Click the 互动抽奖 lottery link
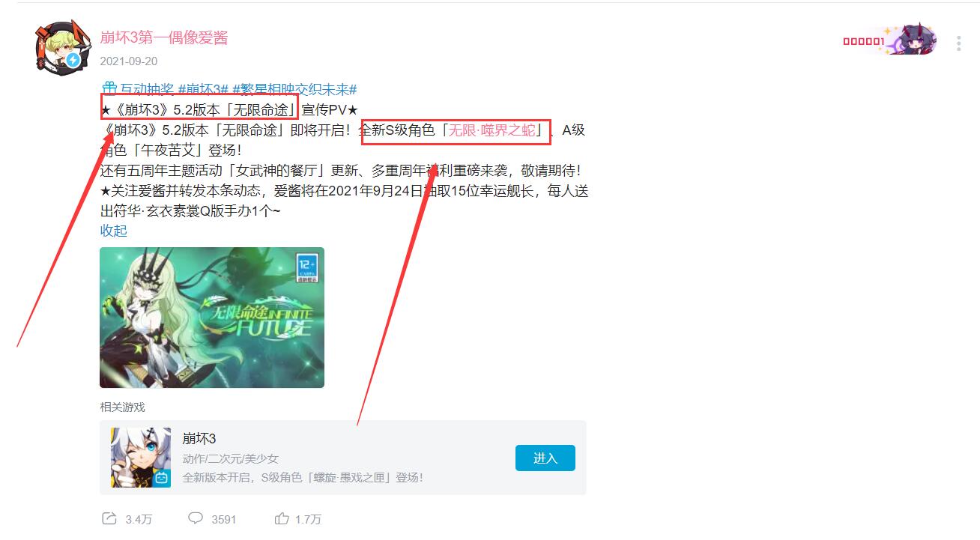Screen dimensions: 980x540 (x=147, y=89)
